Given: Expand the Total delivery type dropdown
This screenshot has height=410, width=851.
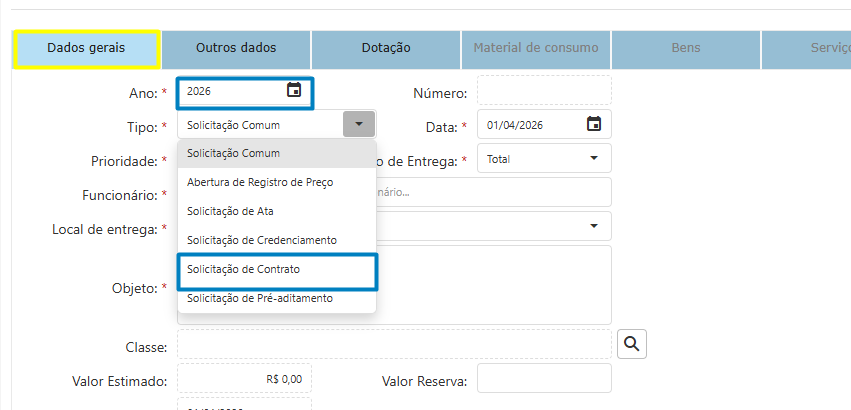Looking at the screenshot, I should pyautogui.click(x=594, y=159).
